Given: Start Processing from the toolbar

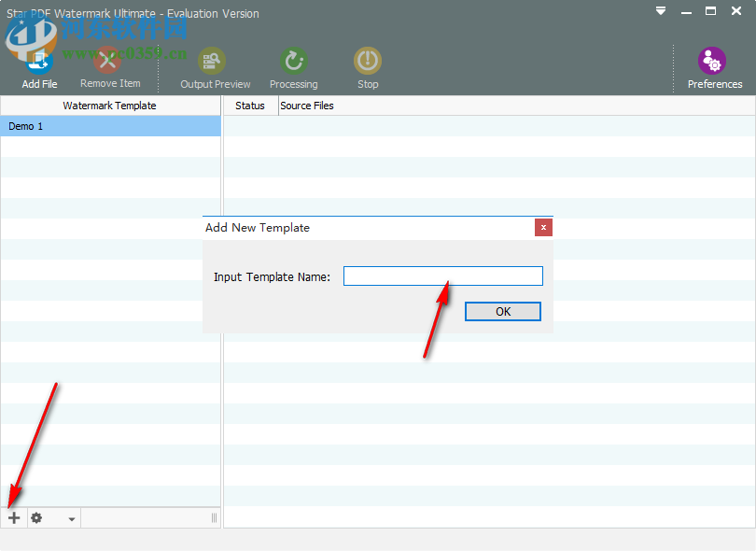Looking at the screenshot, I should [294, 61].
